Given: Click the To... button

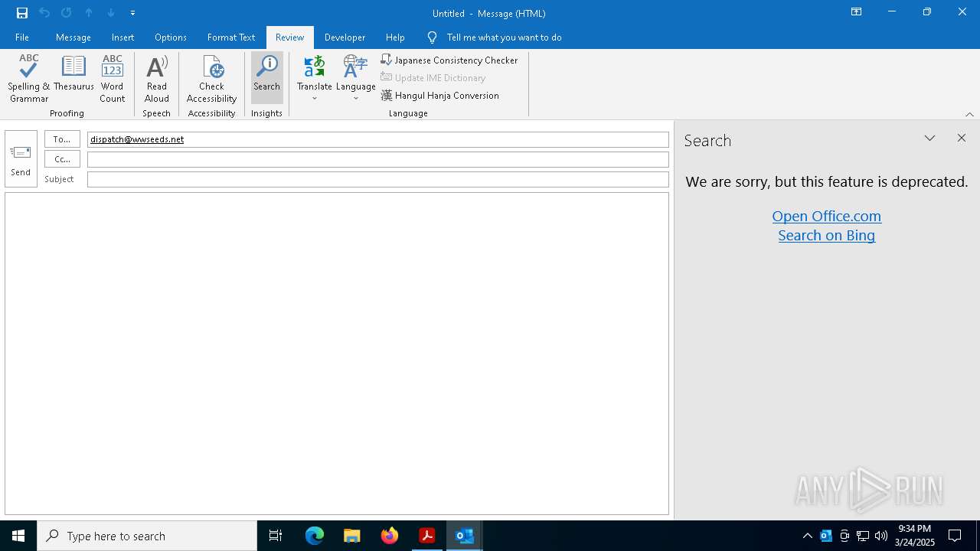Looking at the screenshot, I should click(62, 139).
